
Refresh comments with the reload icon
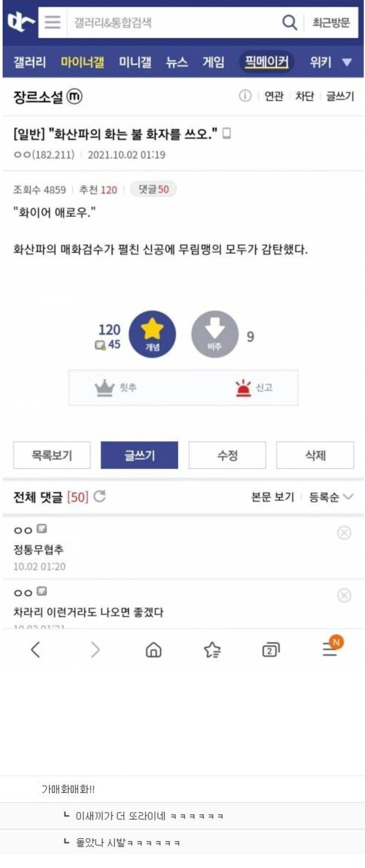pyautogui.click(x=99, y=497)
